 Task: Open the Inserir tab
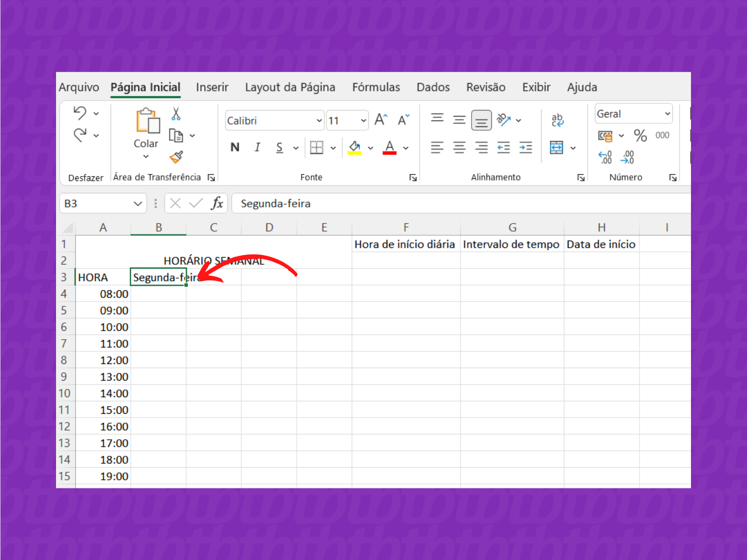click(x=212, y=87)
